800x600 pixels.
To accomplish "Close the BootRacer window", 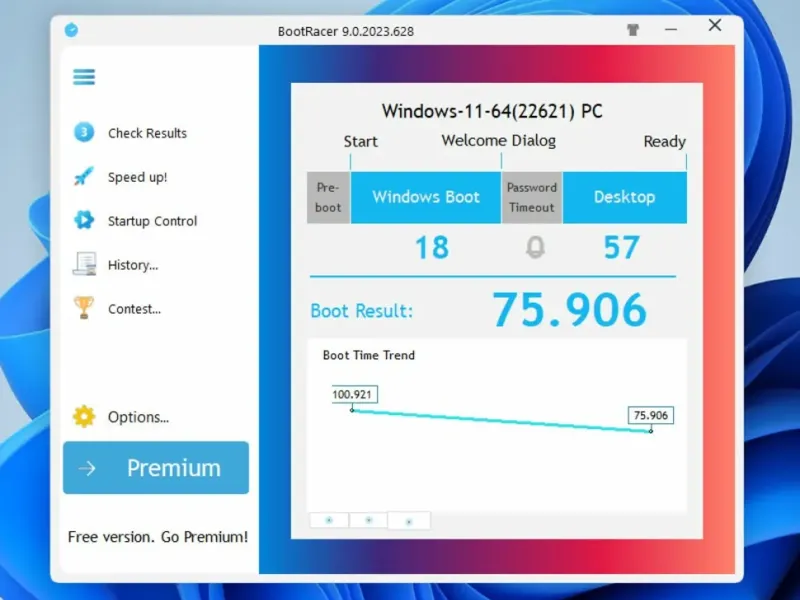I will click(x=715, y=26).
